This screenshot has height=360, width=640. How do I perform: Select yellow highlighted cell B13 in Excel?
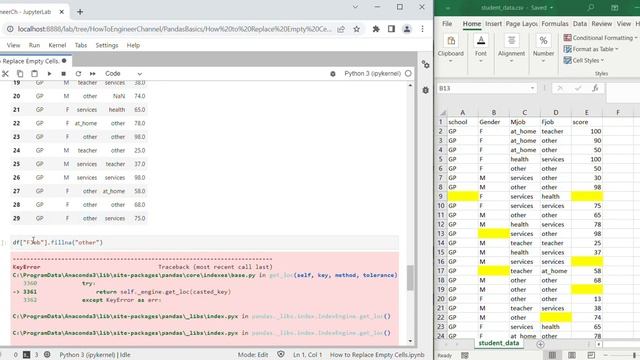(493, 234)
